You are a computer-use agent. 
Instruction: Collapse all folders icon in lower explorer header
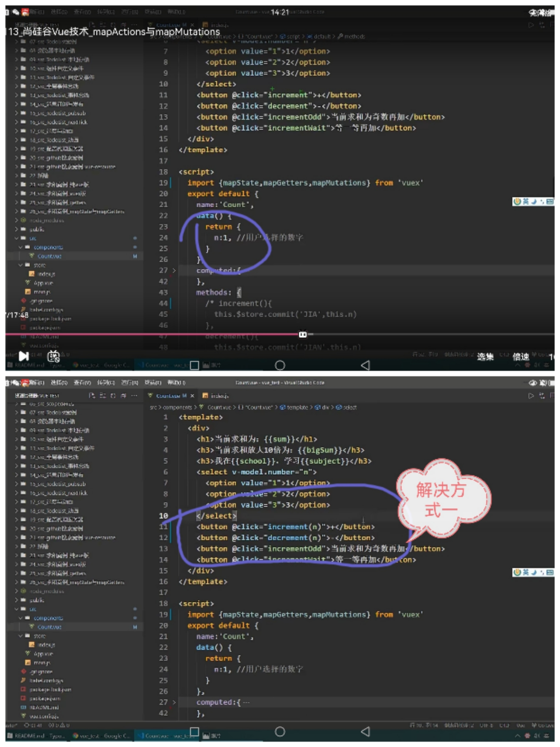coord(124,396)
